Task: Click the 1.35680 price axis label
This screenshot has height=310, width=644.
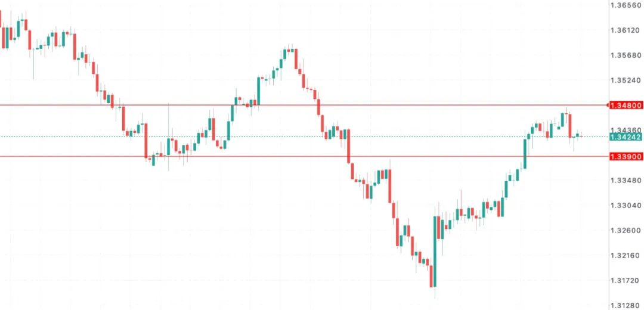Action: coord(625,55)
